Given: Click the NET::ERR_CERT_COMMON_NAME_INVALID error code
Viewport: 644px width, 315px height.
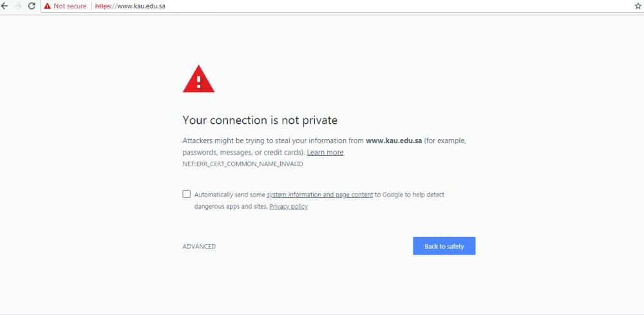Looking at the screenshot, I should (243, 164).
